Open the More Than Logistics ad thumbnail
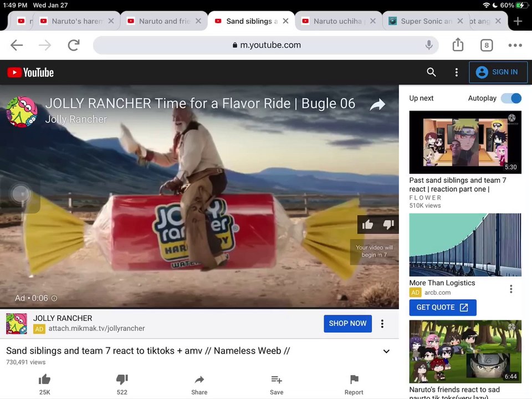Viewport: 532px width, 399px height. click(x=465, y=244)
